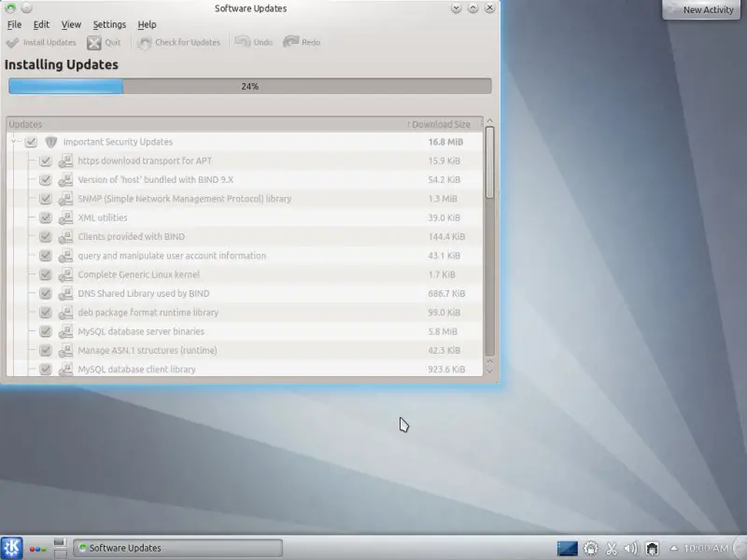The height and width of the screenshot is (560, 747).
Task: Click the Redo arrow icon
Action: pyautogui.click(x=290, y=42)
